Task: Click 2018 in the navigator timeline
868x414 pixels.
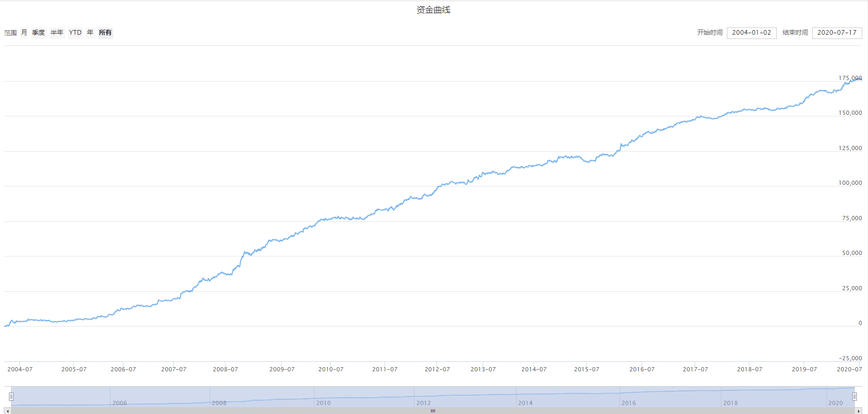Action: coord(731,403)
